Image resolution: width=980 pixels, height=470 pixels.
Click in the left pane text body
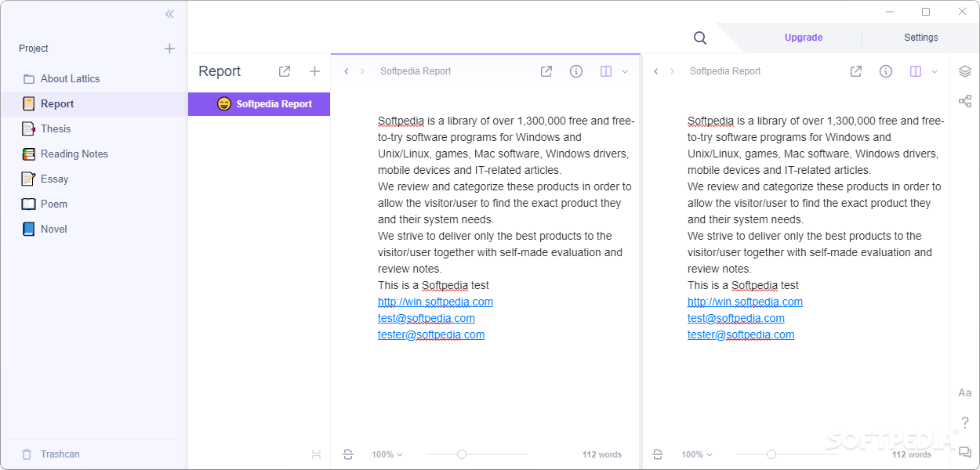pyautogui.click(x=506, y=227)
